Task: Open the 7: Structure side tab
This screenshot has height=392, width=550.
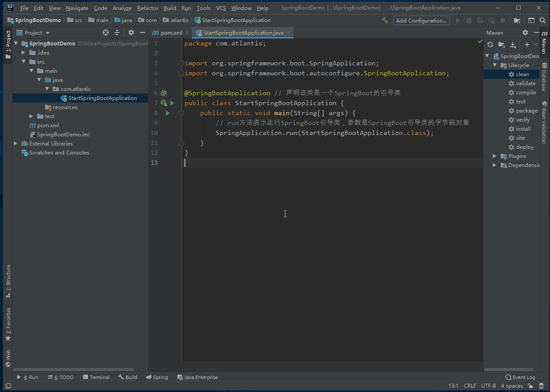Action: click(8, 281)
